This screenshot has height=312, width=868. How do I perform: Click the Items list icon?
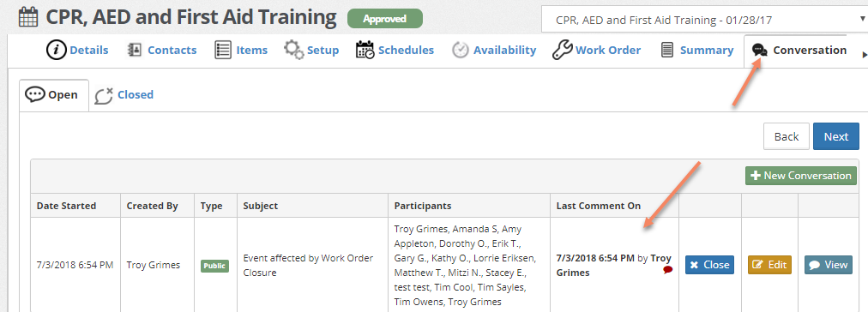(x=222, y=51)
